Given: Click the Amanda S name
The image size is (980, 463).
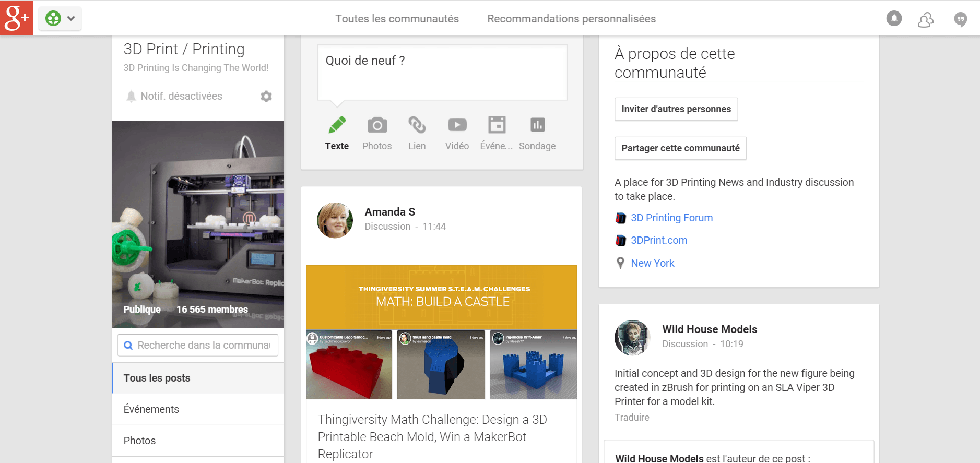Looking at the screenshot, I should coord(389,212).
